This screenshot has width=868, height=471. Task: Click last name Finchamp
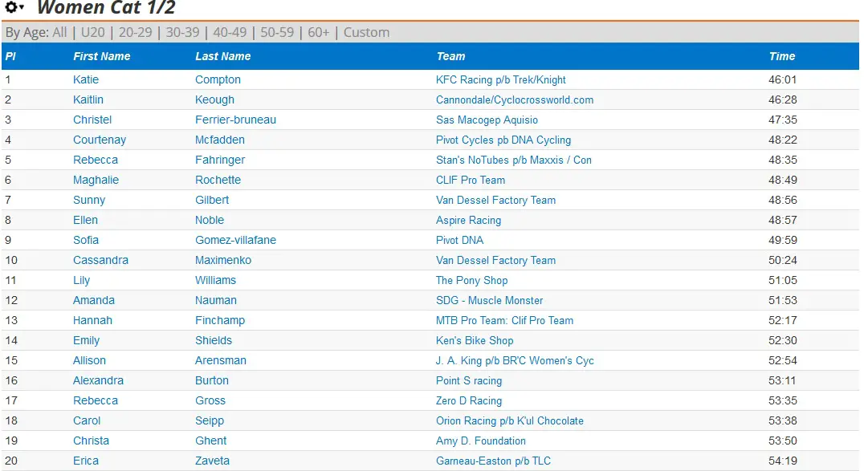tap(220, 320)
